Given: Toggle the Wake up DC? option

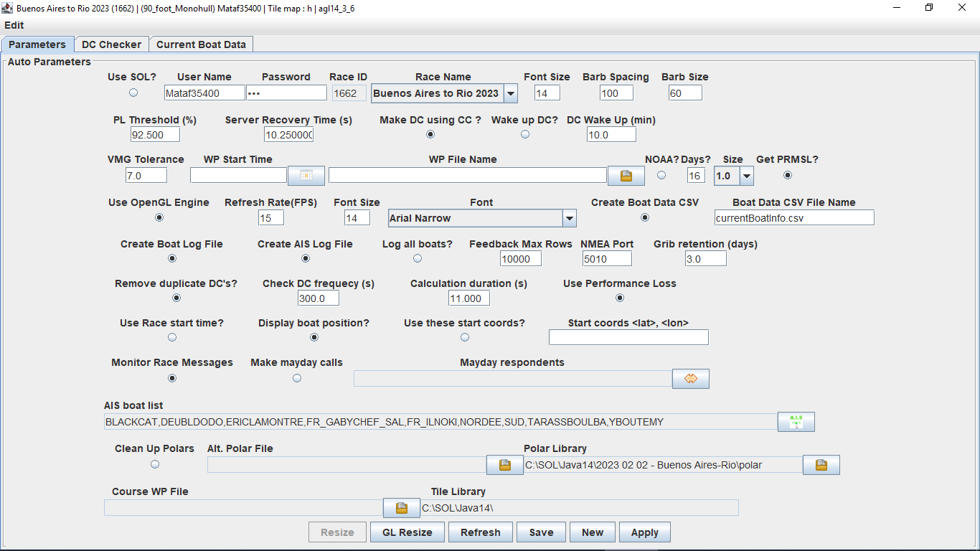Looking at the screenshot, I should click(524, 134).
